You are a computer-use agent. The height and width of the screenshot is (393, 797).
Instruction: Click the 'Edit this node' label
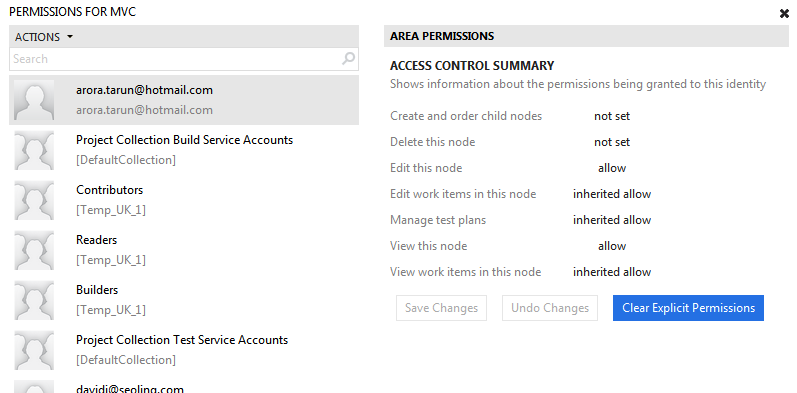coord(426,168)
